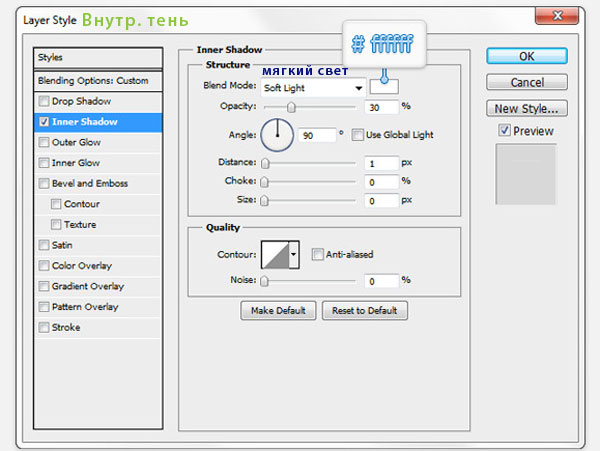Enable the Anti-aliased checkbox
The width and height of the screenshot is (600, 451).
click(x=318, y=255)
